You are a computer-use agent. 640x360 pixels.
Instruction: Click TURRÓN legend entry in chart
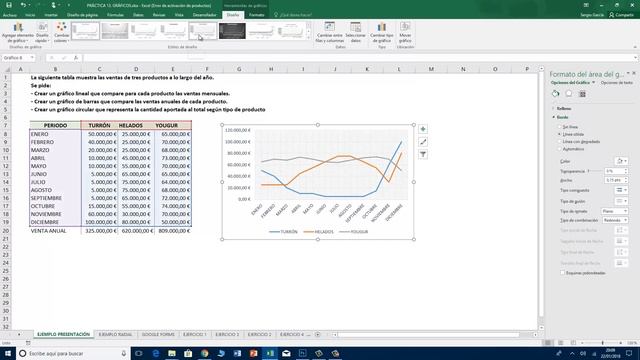283,231
